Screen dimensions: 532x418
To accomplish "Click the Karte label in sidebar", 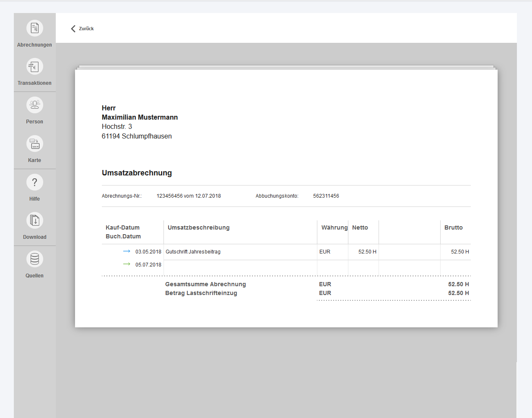I will 35,160.
